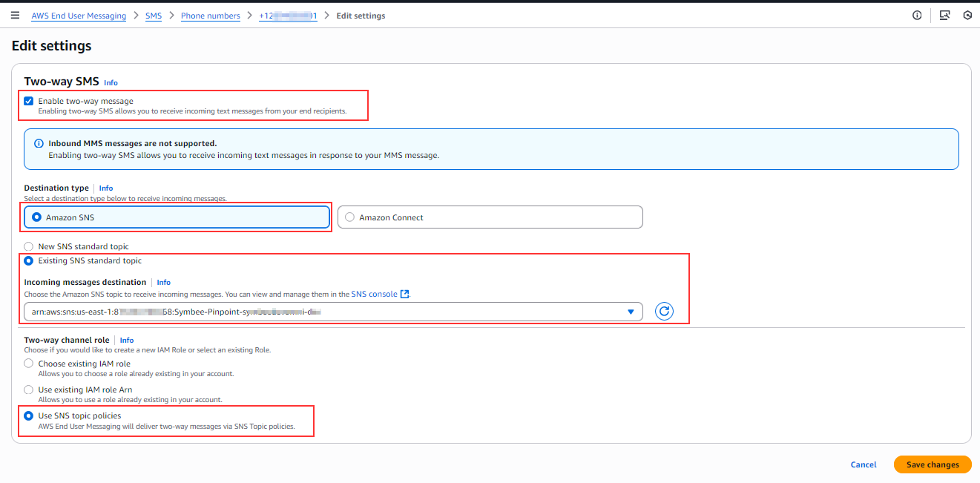Viewport: 980px width, 483px height.
Task: Open Info link next to Two-way SMS
Action: 111,83
